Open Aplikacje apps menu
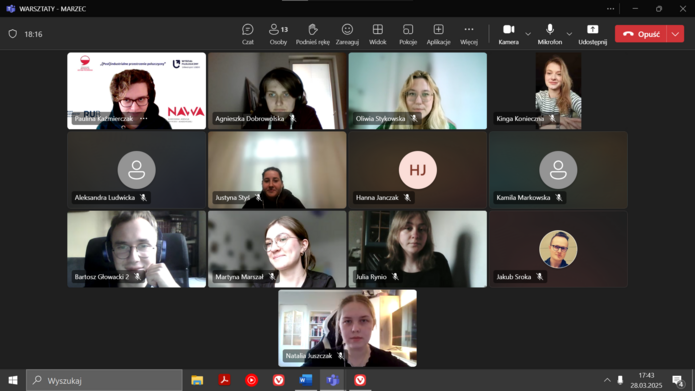 pyautogui.click(x=438, y=34)
